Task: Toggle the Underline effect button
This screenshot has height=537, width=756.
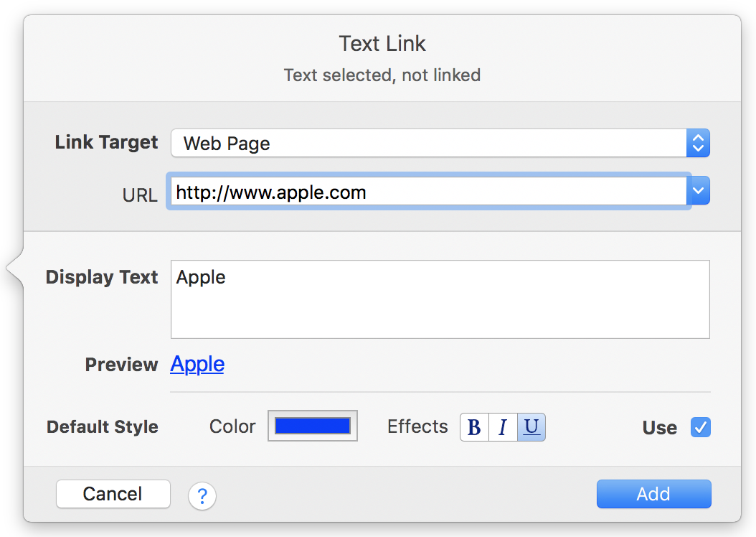Action: click(531, 427)
